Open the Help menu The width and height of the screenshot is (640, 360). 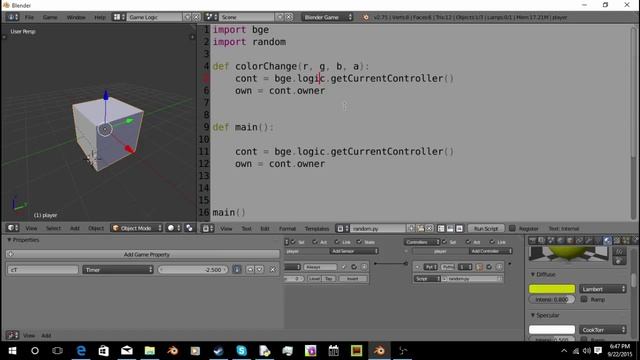click(x=100, y=17)
